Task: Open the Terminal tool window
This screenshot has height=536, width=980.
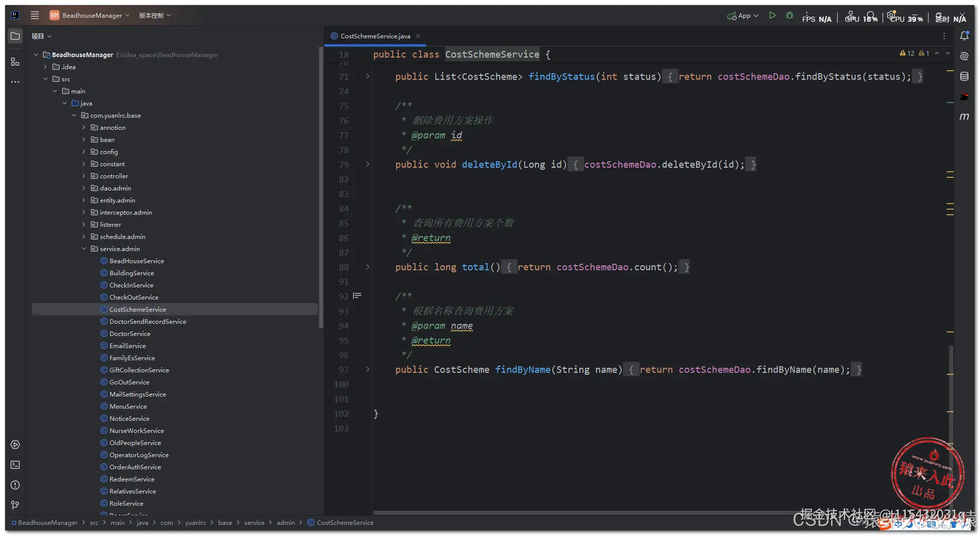Action: coord(15,465)
